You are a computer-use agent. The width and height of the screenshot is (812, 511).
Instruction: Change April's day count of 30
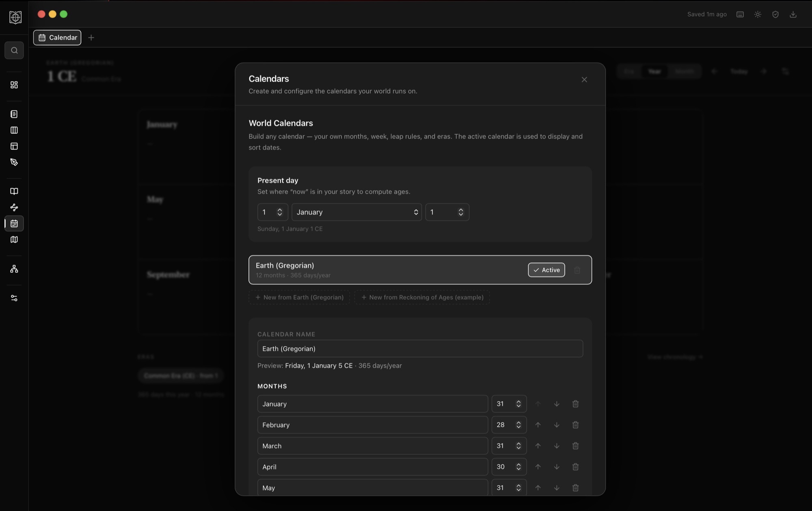pos(509,467)
